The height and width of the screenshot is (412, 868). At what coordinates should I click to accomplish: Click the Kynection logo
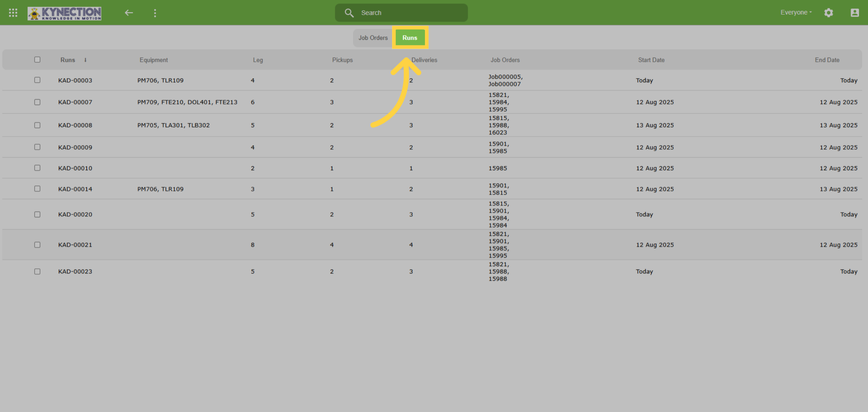point(64,13)
